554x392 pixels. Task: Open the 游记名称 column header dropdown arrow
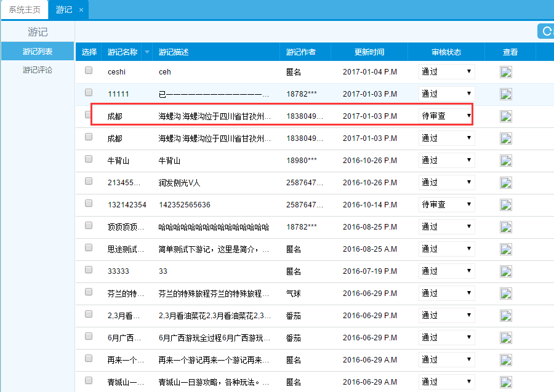[x=147, y=52]
